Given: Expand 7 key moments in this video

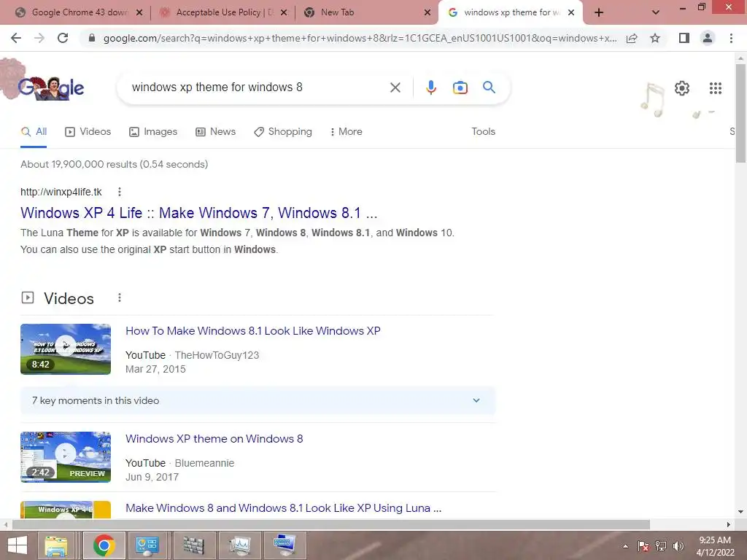Looking at the screenshot, I should [x=258, y=400].
